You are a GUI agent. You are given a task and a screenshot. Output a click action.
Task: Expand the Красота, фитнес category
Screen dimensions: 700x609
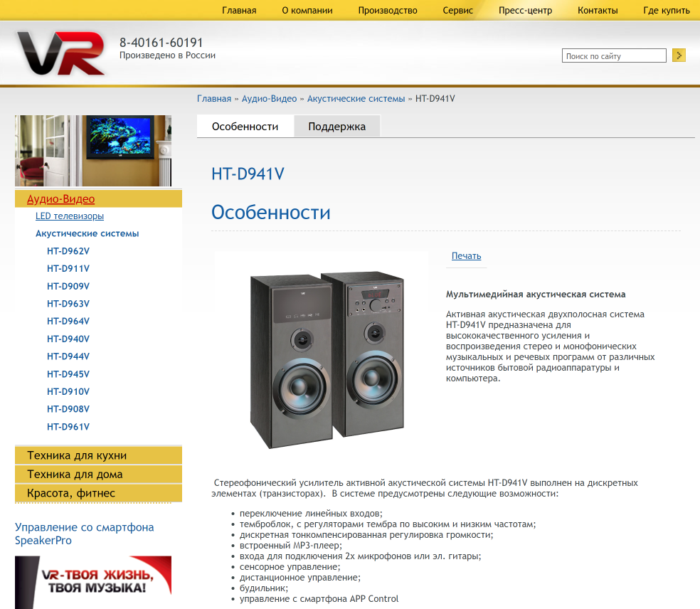98,493
